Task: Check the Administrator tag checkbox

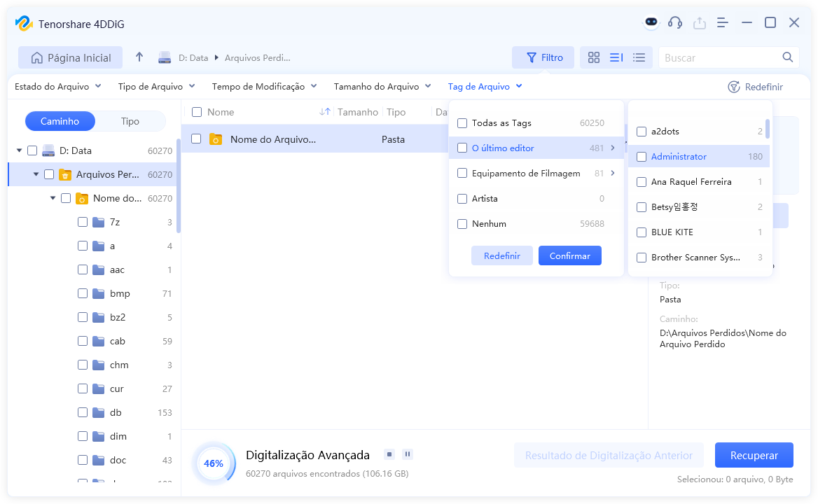Action: (x=641, y=156)
